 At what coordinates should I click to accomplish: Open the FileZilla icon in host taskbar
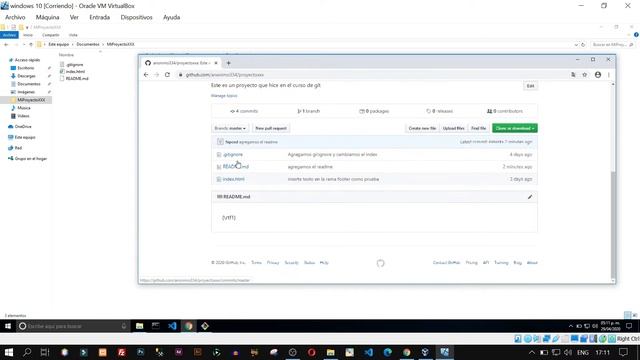click(x=121, y=352)
